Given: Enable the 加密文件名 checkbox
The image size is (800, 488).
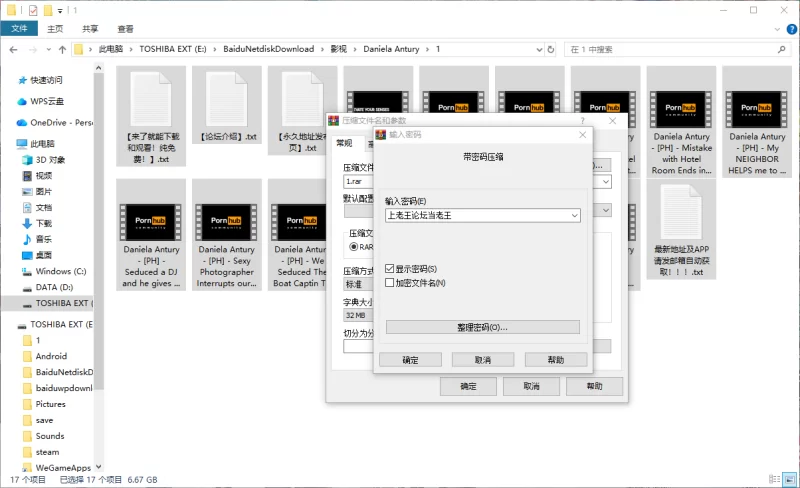Looking at the screenshot, I should pos(390,283).
